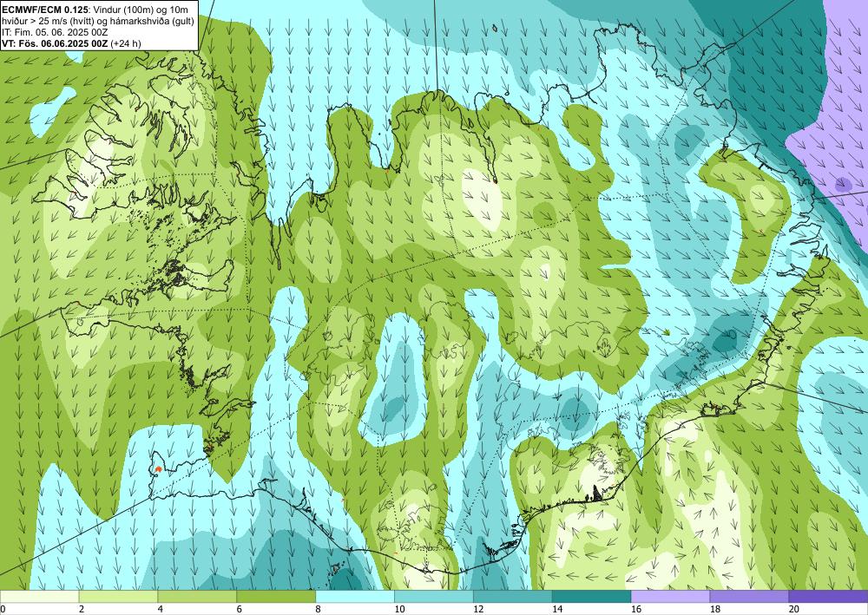Viewport: 868px width, 615px height.
Task: Click the 'VT: Fös. 06.06.2025 00Z' line
Action: coord(56,43)
